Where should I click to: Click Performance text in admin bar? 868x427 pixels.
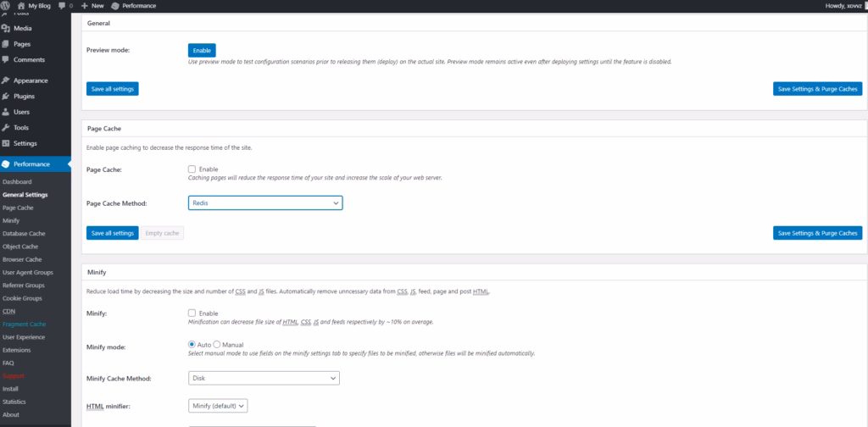(x=139, y=6)
